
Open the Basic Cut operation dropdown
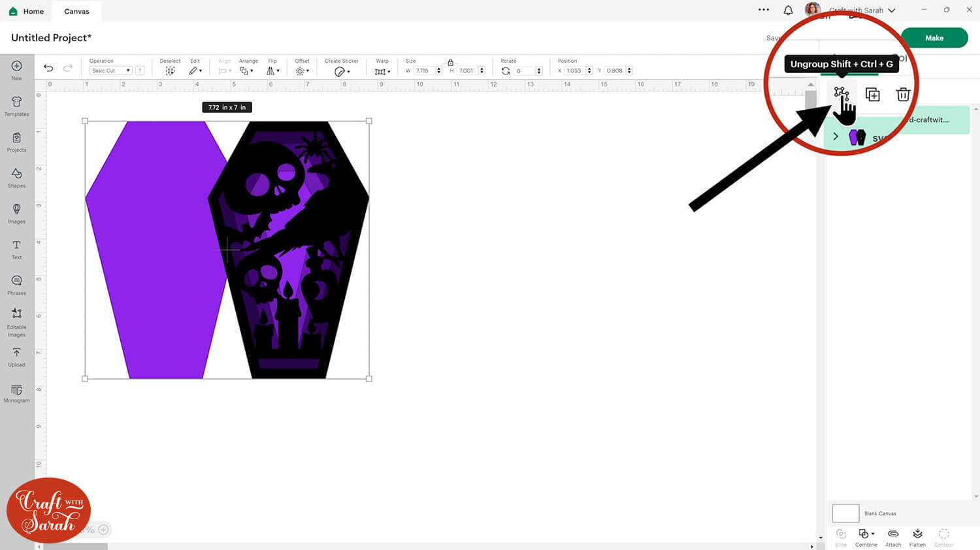tap(110, 71)
